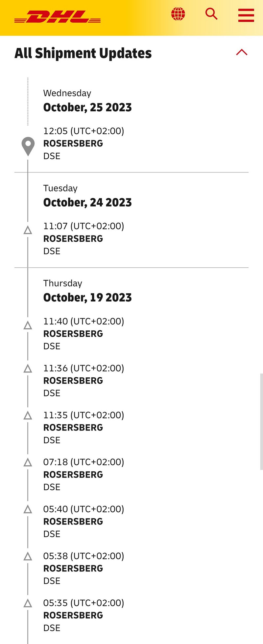Image resolution: width=263 pixels, height=644 pixels.
Task: Open the hamburger menu
Action: (x=246, y=15)
